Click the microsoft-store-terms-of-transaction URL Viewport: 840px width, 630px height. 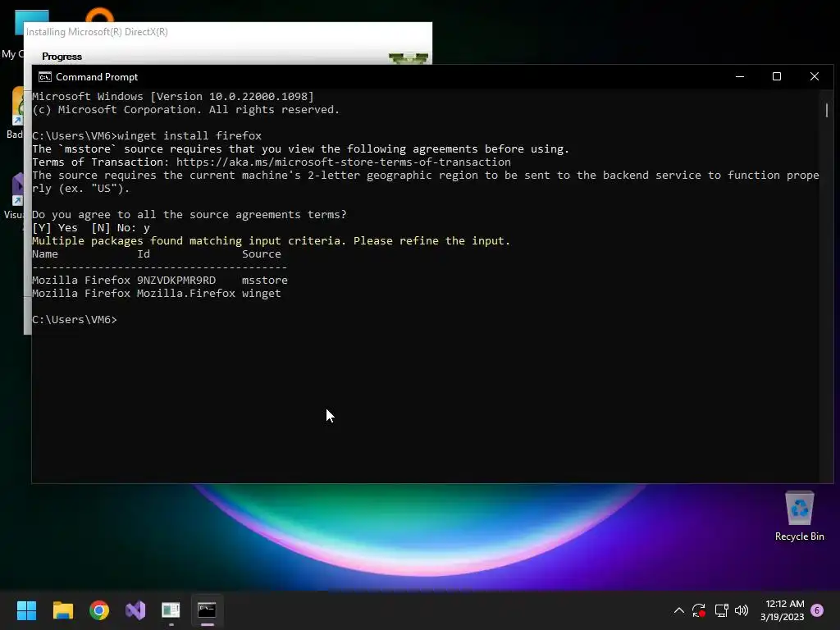[x=344, y=162]
